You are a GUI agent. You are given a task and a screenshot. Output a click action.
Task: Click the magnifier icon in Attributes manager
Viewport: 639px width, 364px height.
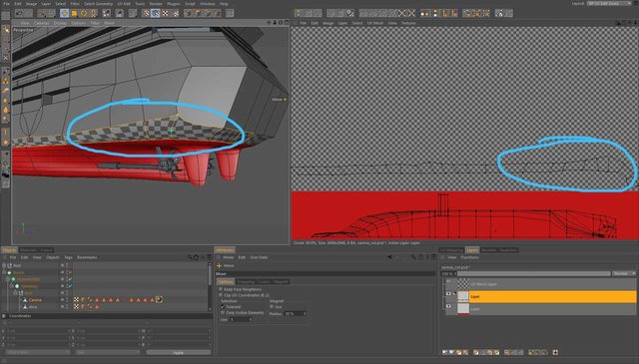[413, 257]
